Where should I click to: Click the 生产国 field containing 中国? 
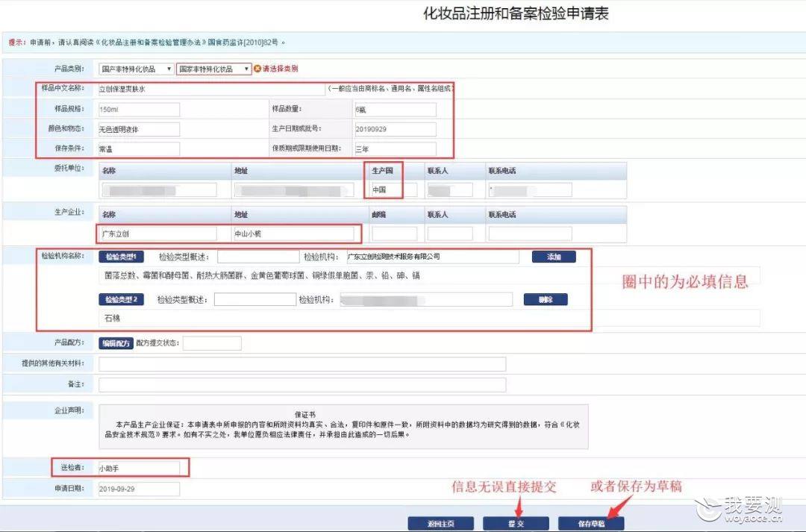383,190
